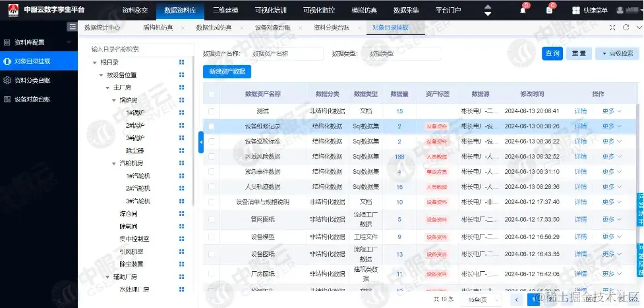Toggle the select-all checkbox in table header

pyautogui.click(x=211, y=94)
